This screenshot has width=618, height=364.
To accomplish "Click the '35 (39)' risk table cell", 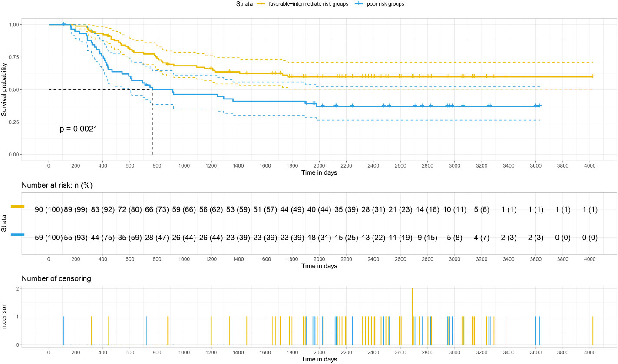I will coord(346,210).
